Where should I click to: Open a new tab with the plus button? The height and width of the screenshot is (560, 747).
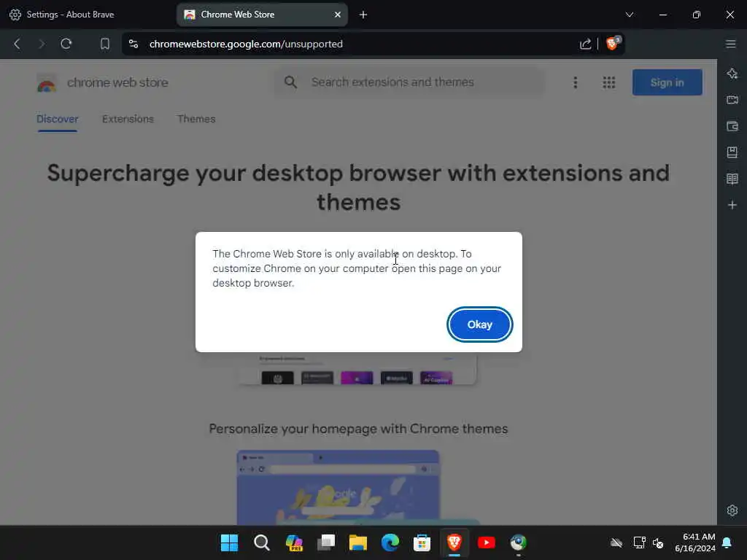[x=363, y=15]
